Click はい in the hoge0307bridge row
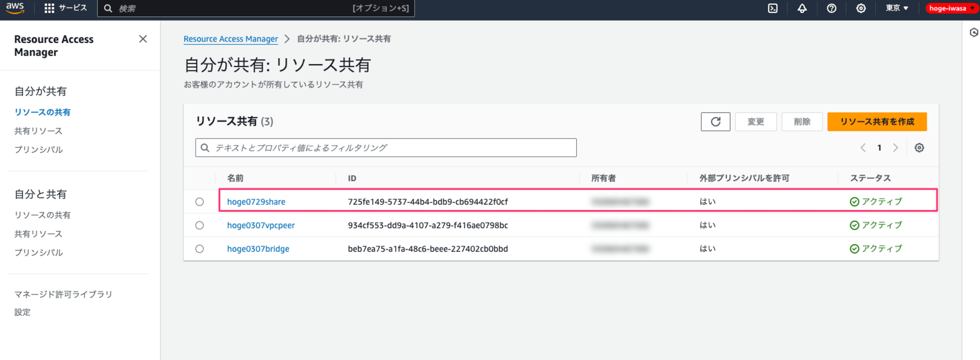Image resolution: width=980 pixels, height=360 pixels. (708, 248)
